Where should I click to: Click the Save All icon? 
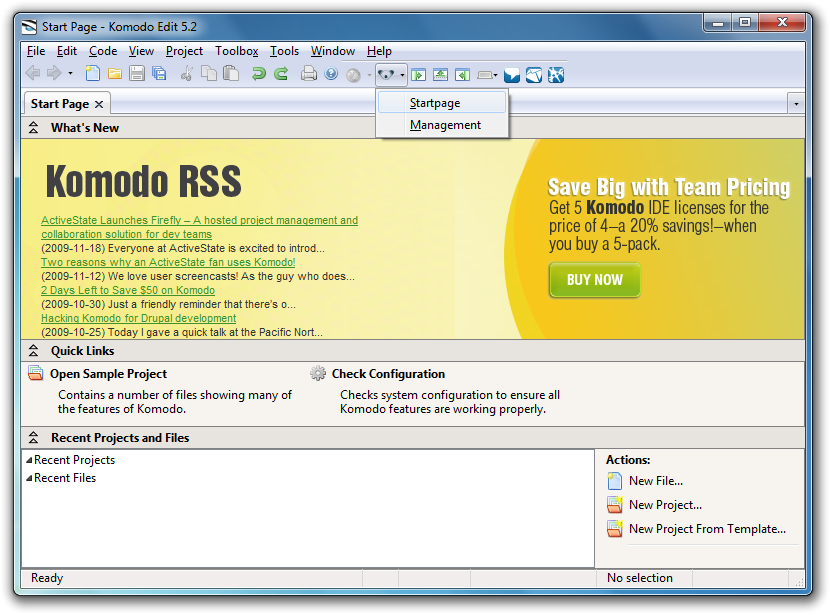159,74
